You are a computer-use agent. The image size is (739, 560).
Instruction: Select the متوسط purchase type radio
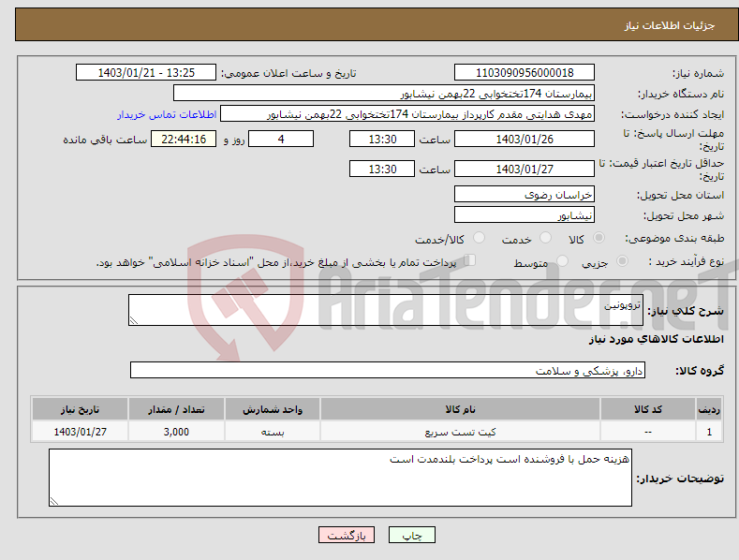pyautogui.click(x=562, y=260)
